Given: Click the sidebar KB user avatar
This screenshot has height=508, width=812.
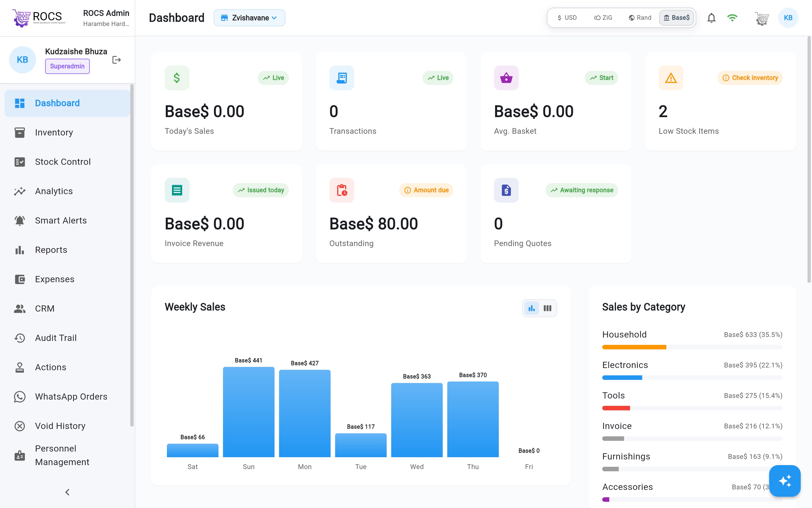Looking at the screenshot, I should tap(23, 60).
